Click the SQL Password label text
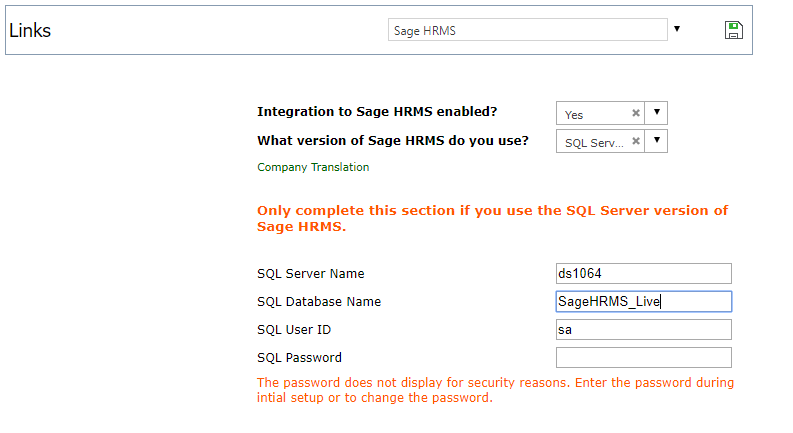Image resolution: width=793 pixels, height=433 pixels. [299, 358]
